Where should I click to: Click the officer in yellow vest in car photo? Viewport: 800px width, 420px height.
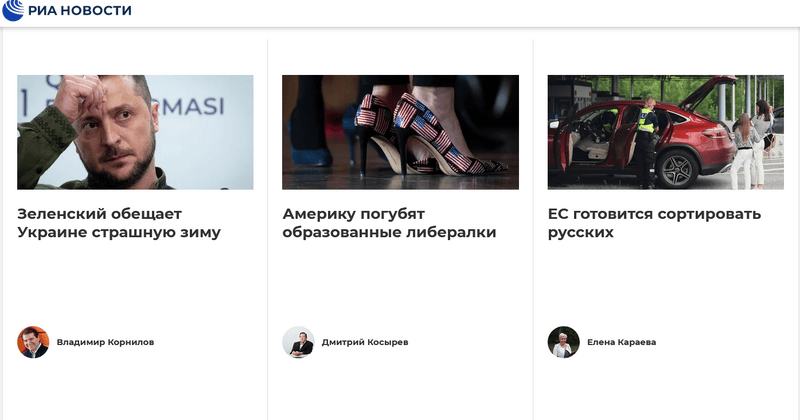[646, 142]
